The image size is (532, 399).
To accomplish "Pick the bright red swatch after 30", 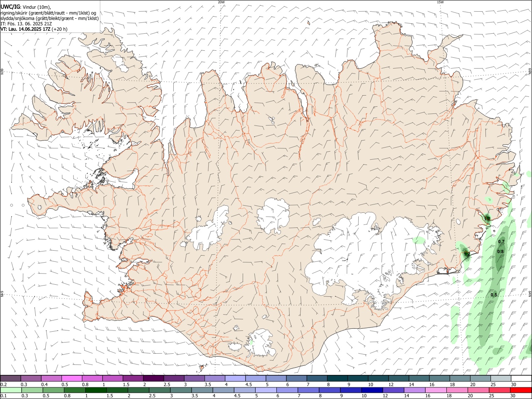I will coord(520,390).
